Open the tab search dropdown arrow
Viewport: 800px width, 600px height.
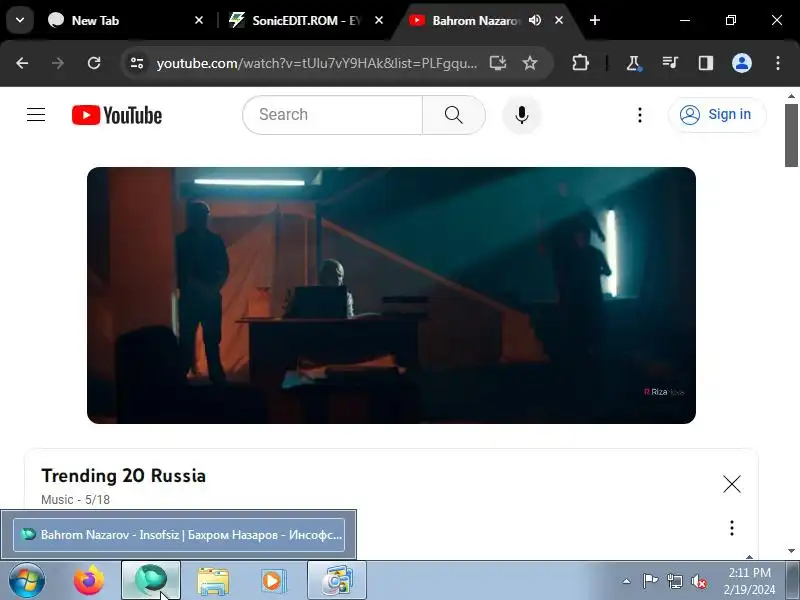[x=20, y=20]
